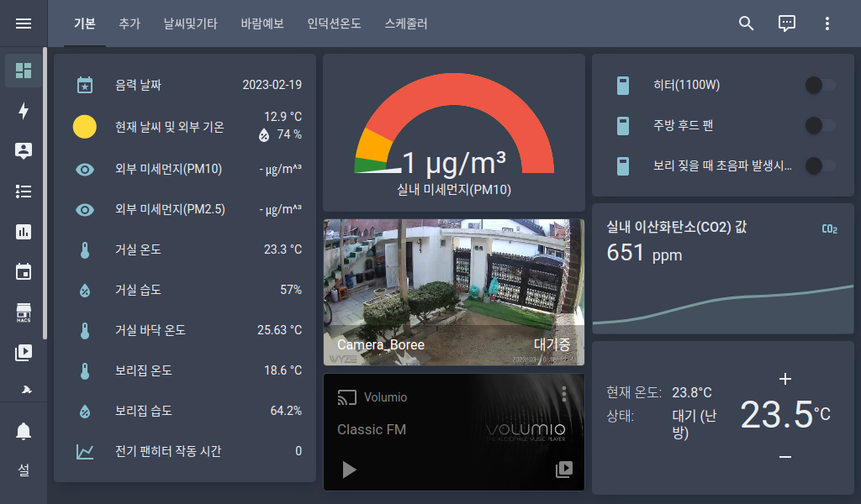Switch to the 인덕션온도 tab
The image size is (861, 504).
click(x=334, y=24)
